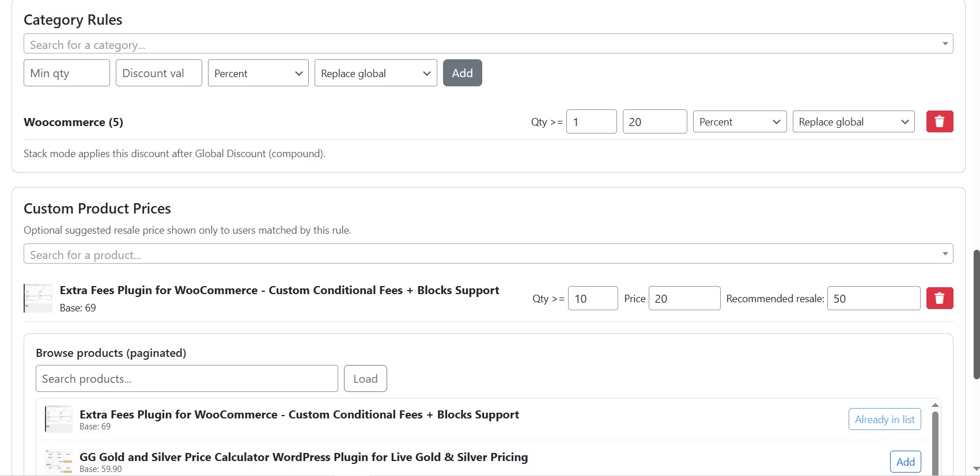
Task: Click the 'Already in list' button
Action: tap(885, 419)
